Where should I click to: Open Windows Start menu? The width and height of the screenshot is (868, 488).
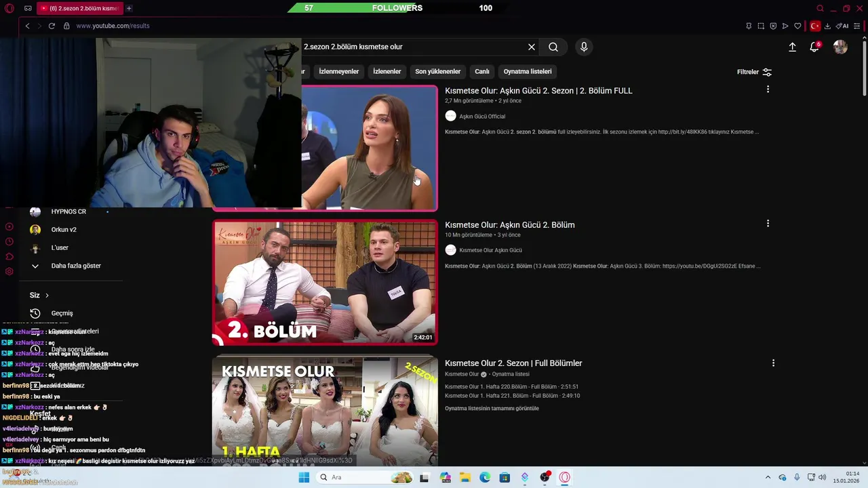pos(304,477)
